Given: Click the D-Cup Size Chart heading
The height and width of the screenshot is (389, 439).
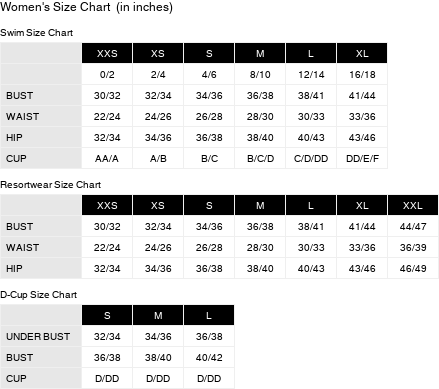Looking at the screenshot, I should 39,295.
